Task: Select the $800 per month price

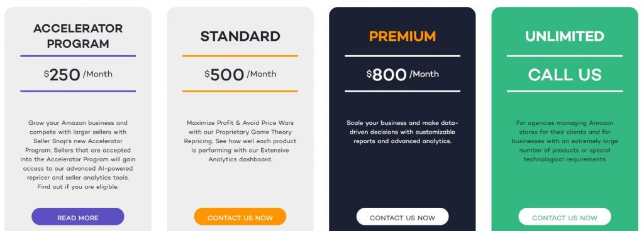Action: [402, 75]
